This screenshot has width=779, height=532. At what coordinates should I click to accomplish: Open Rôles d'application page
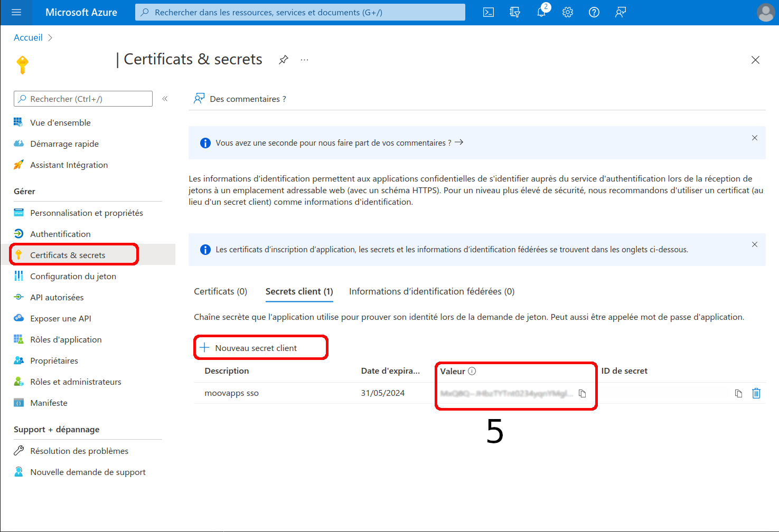click(x=65, y=339)
